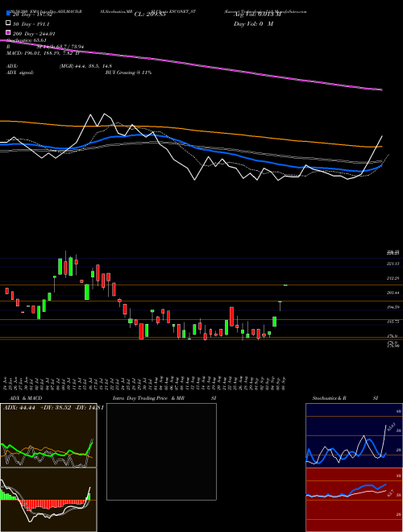Click the white 50 Day EMA legend swatch

(x=8, y=23)
